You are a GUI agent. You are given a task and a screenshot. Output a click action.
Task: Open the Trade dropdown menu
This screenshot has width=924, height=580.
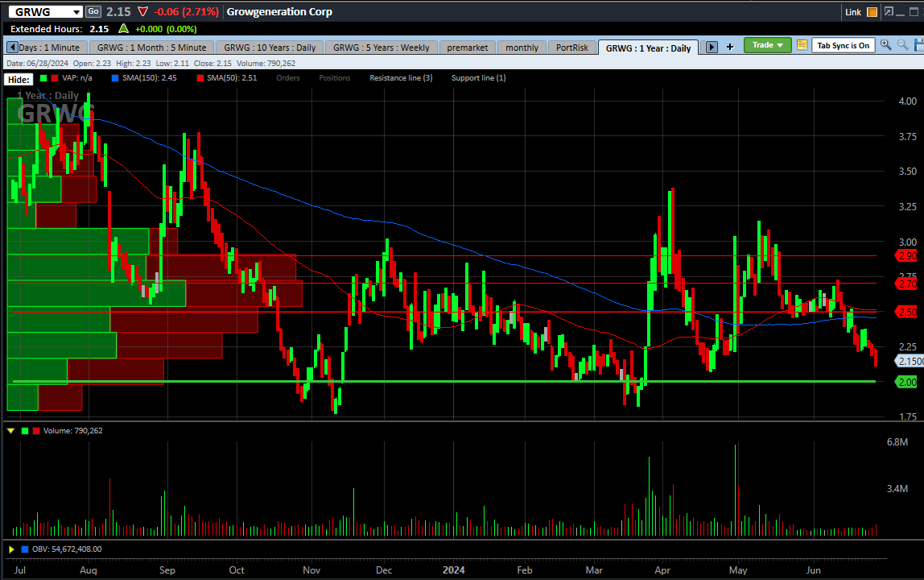[767, 45]
